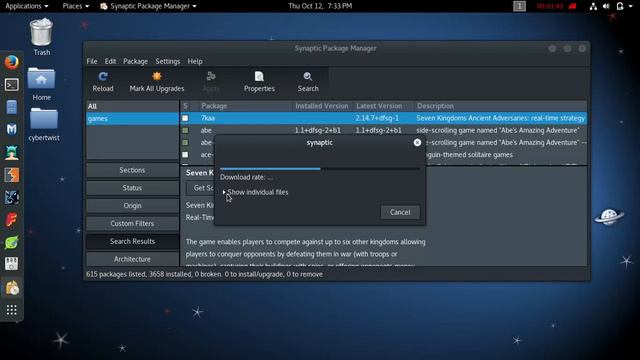640x360 pixels.
Task: Open the File menu
Action: pos(92,61)
